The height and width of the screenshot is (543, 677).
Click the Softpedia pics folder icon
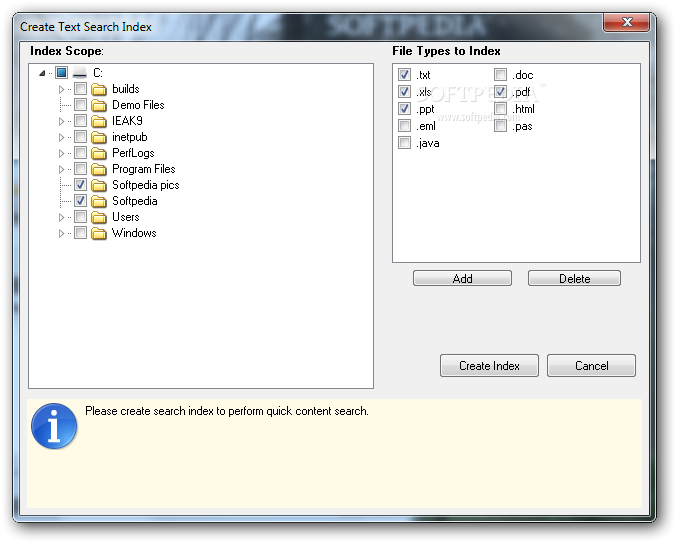point(99,185)
